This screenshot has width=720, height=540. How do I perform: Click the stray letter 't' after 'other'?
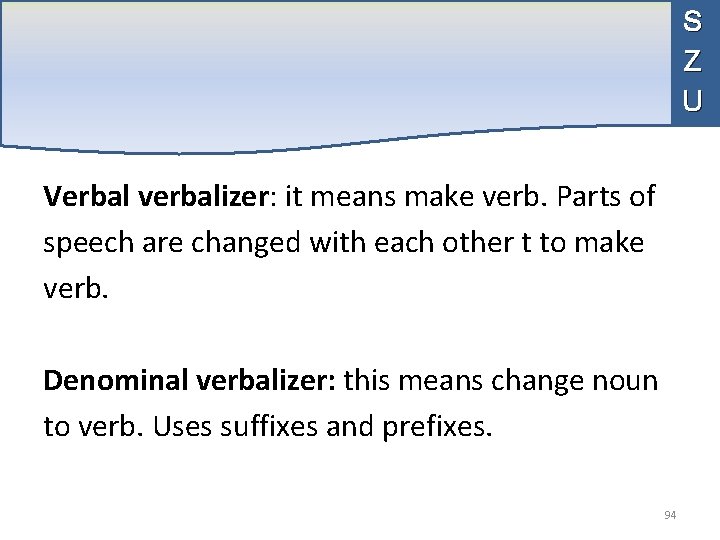526,243
